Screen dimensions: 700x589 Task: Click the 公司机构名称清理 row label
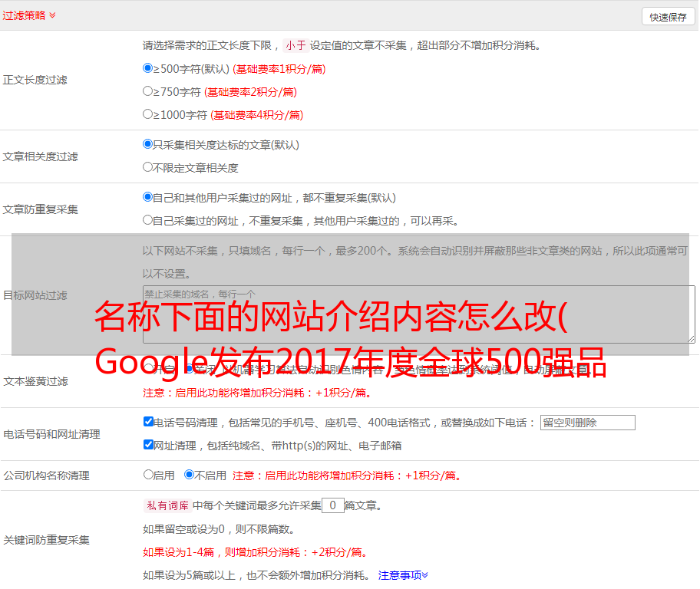pos(46,475)
